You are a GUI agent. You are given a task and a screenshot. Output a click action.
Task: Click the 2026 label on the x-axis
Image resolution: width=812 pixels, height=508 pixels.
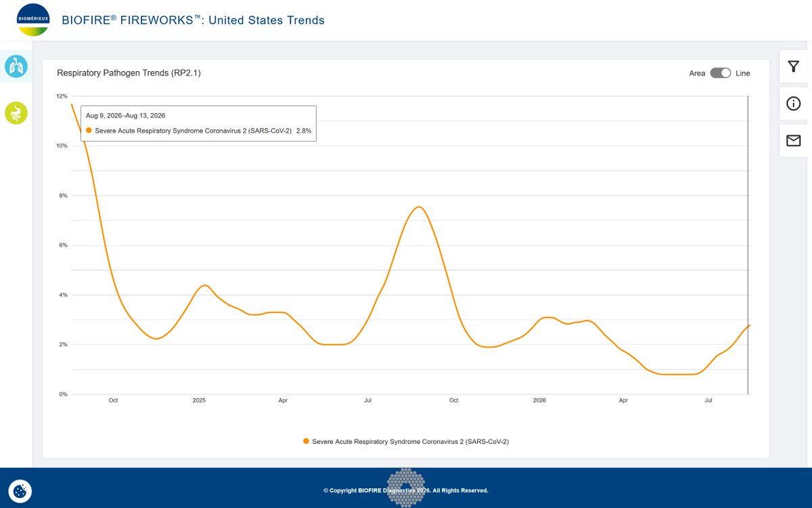(539, 400)
